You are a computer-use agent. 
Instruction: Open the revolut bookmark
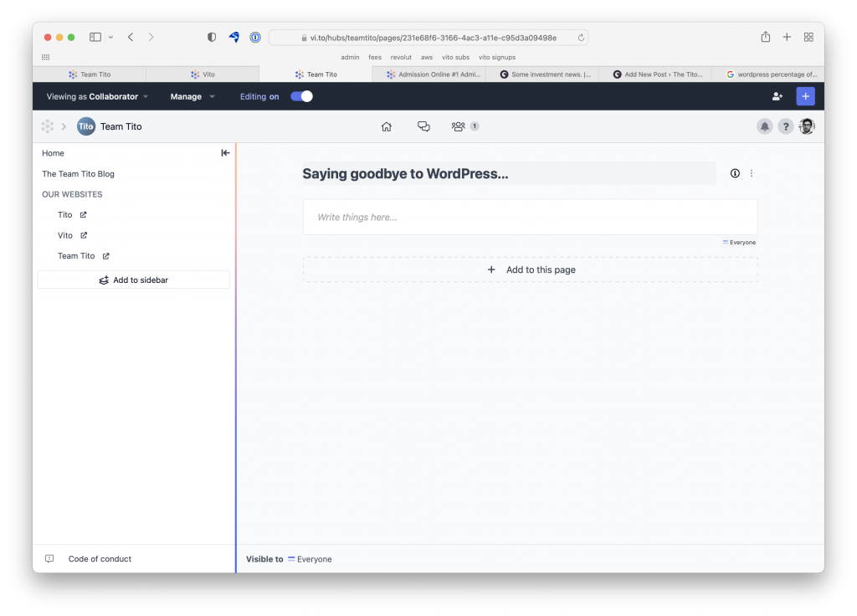coord(401,58)
